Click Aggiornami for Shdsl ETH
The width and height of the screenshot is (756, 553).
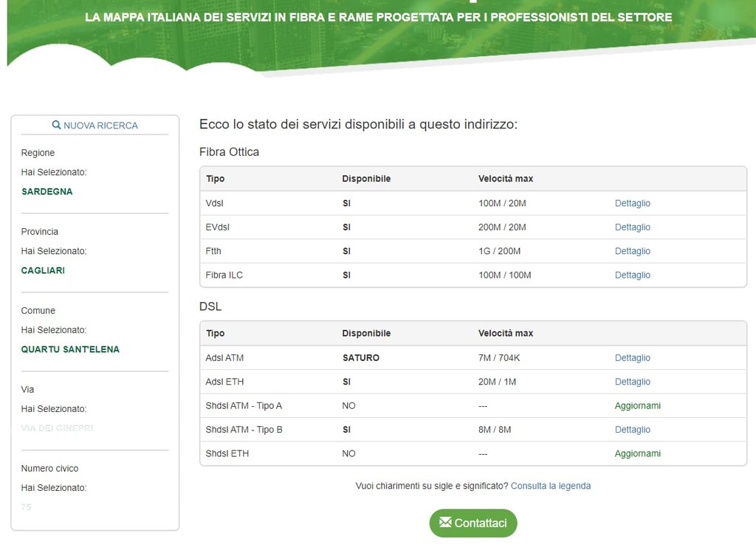click(637, 453)
